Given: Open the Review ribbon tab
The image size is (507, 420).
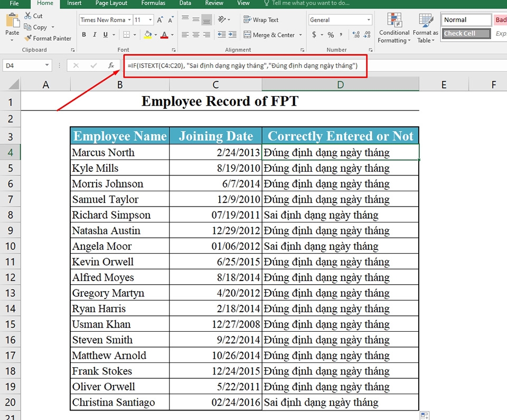Looking at the screenshot, I should tap(214, 3).
